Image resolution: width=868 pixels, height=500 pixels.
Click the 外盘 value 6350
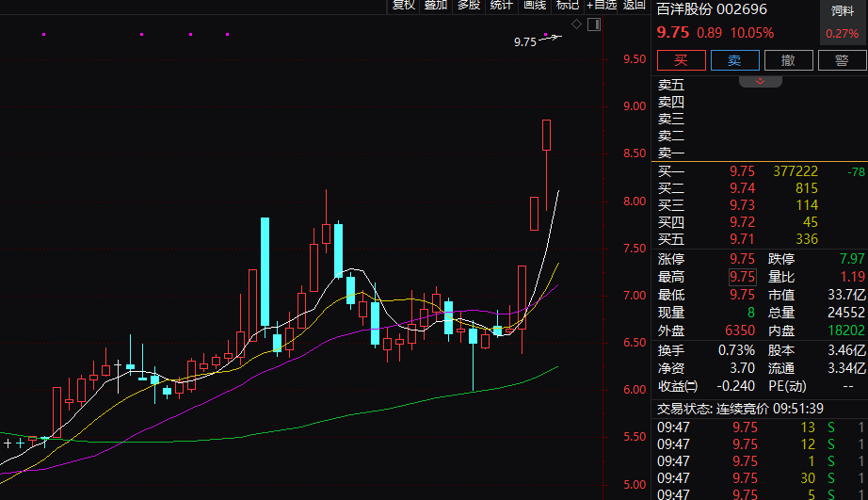740,331
